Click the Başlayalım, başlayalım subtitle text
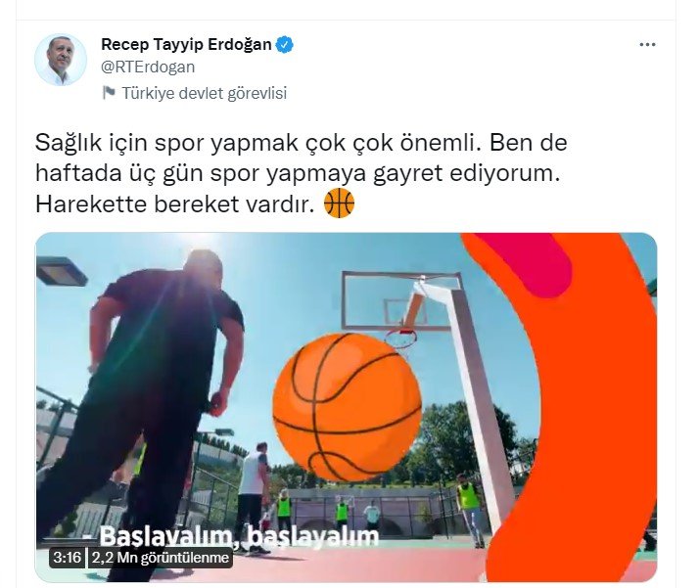The image size is (700, 588). click(x=239, y=536)
